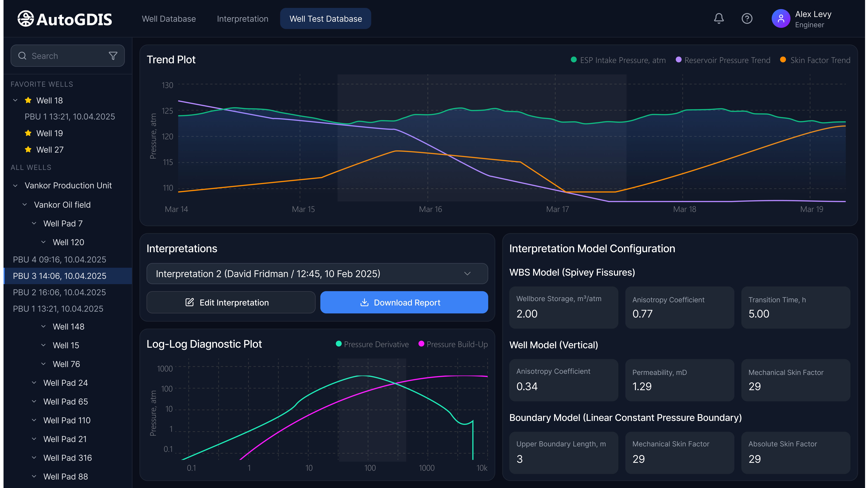Click the favorite star next to Well 18
Image resolution: width=868 pixels, height=488 pixels.
[28, 100]
